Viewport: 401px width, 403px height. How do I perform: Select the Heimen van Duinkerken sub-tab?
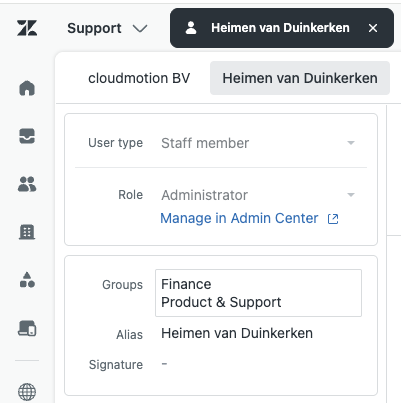pos(300,78)
